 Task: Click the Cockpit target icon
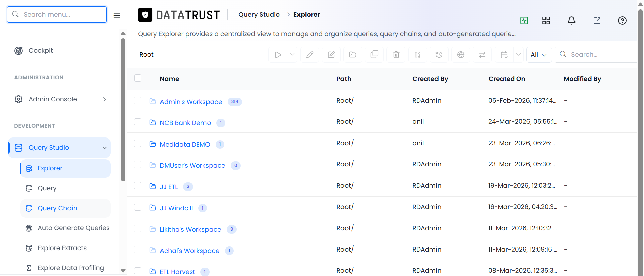coord(19,51)
